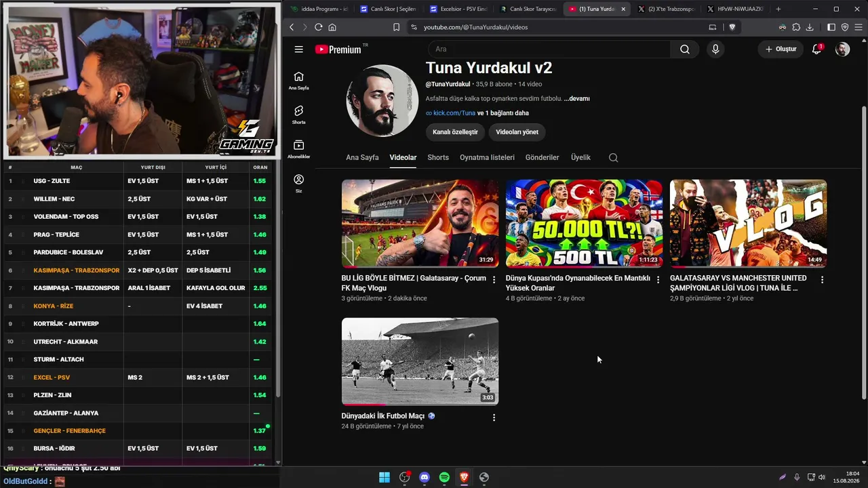Click the YouTube search magnifier button

[685, 49]
